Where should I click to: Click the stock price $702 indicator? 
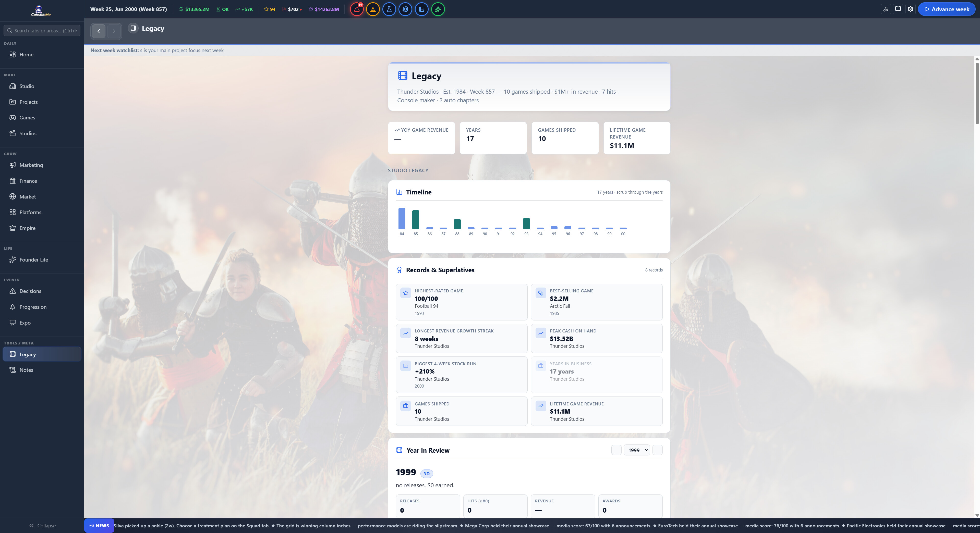click(292, 9)
